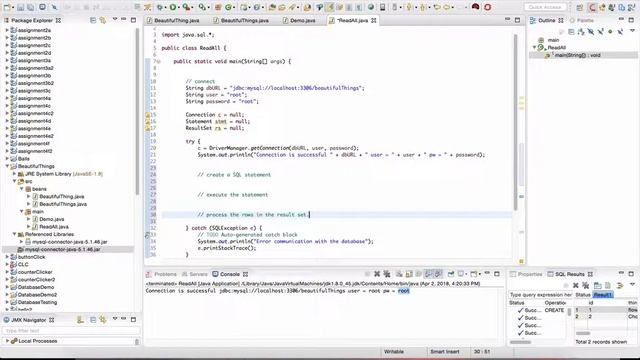Viewport: 640px width, 360px height.
Task: Open the Servers tab
Action: click(x=195, y=274)
